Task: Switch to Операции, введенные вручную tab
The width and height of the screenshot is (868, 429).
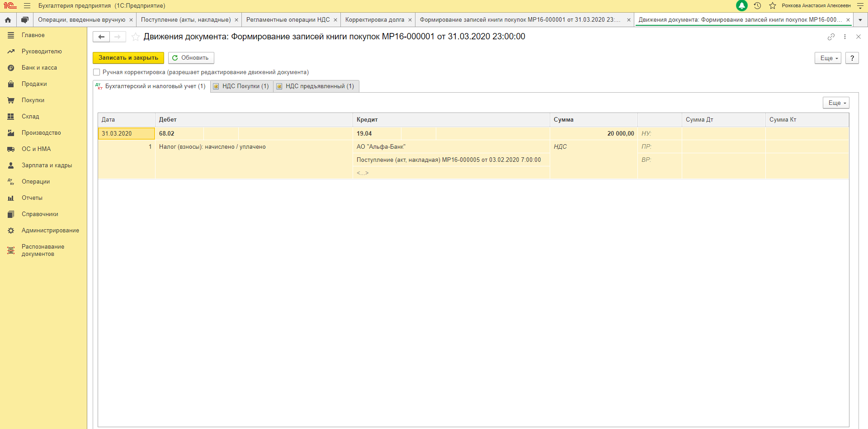Action: (x=81, y=20)
